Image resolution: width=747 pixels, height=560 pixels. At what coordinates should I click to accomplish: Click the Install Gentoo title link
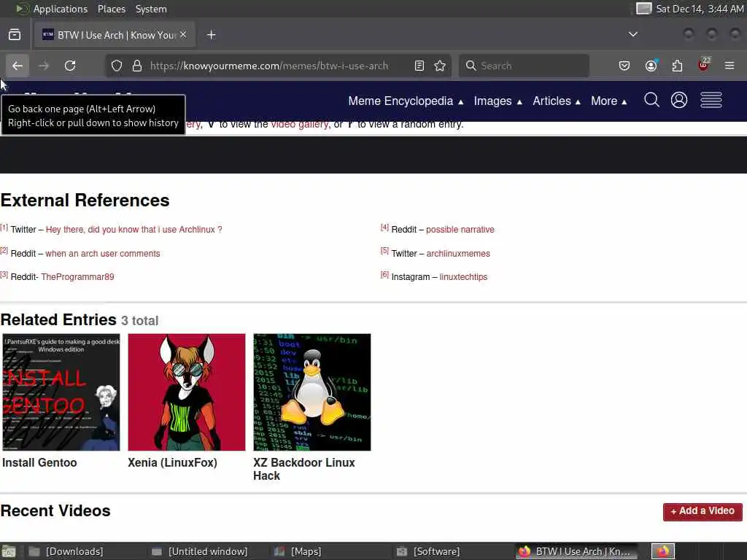tap(39, 462)
